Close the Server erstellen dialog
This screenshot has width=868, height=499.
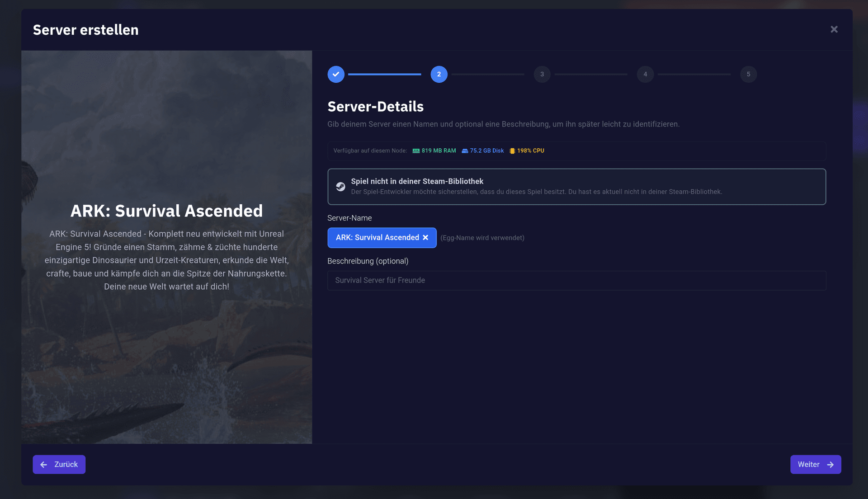coord(834,29)
